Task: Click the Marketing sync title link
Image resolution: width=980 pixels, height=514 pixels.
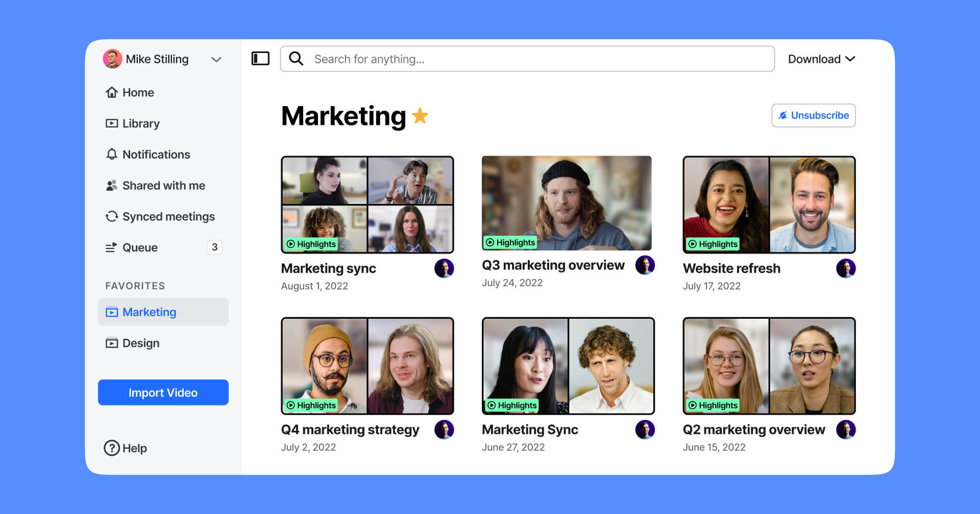Action: (328, 268)
